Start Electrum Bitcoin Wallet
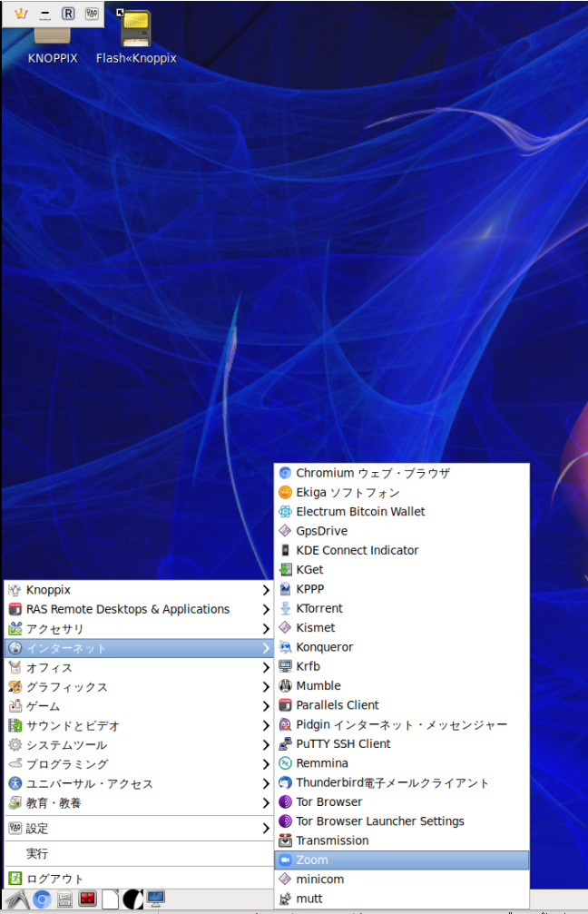 tap(401, 511)
